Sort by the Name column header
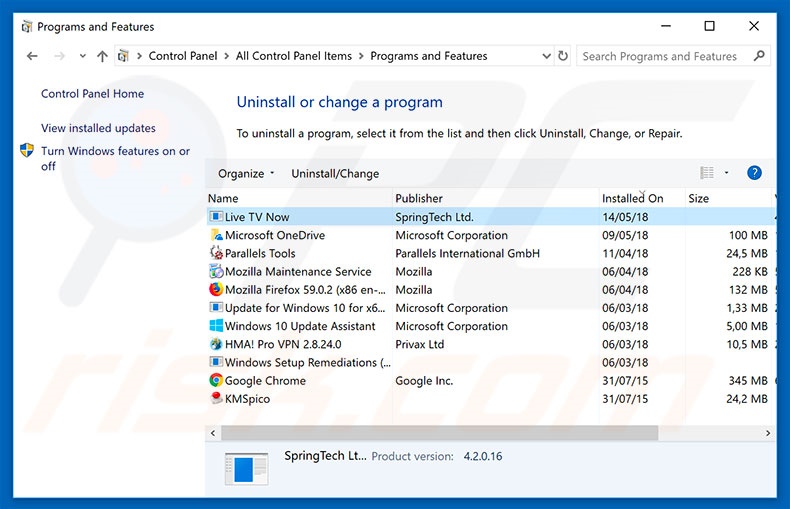 click(299, 198)
